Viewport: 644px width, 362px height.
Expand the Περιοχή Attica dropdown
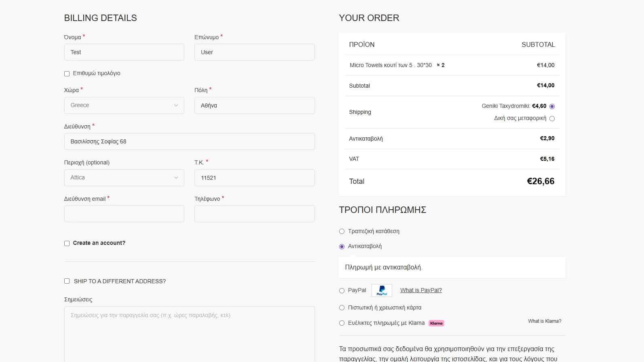pyautogui.click(x=124, y=178)
